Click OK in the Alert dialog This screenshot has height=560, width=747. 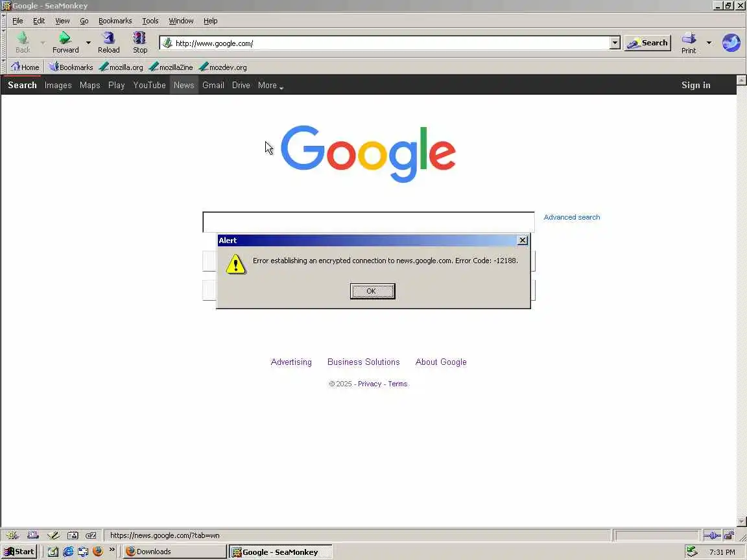(373, 291)
